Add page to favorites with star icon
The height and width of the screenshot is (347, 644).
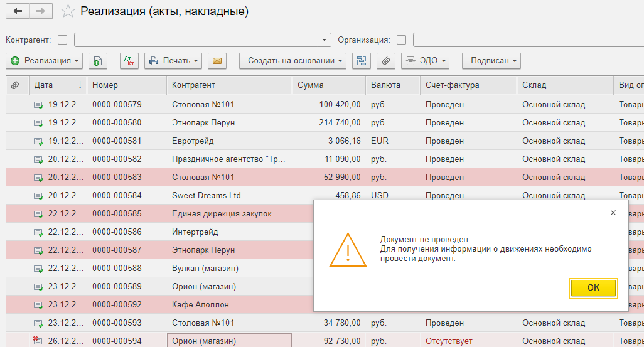coord(68,11)
